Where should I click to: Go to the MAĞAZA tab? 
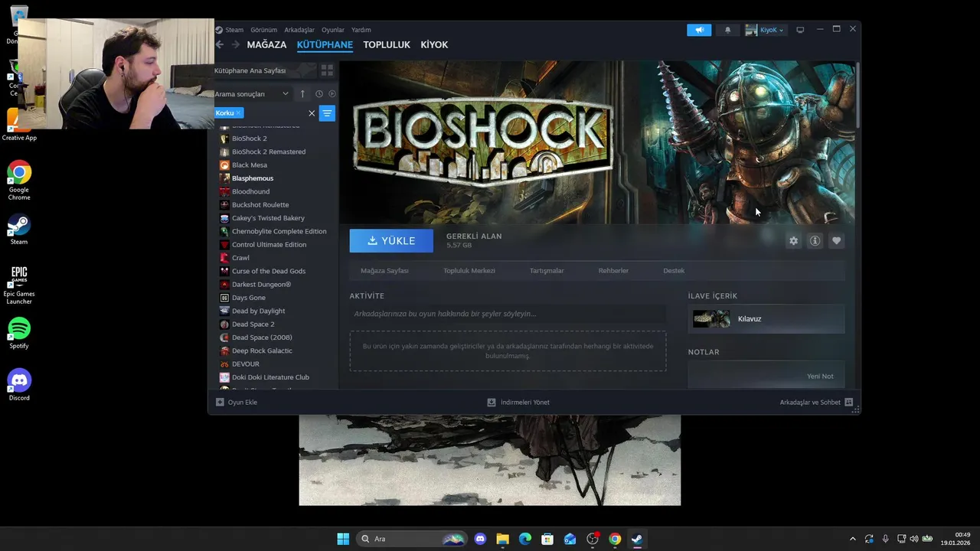pyautogui.click(x=266, y=44)
